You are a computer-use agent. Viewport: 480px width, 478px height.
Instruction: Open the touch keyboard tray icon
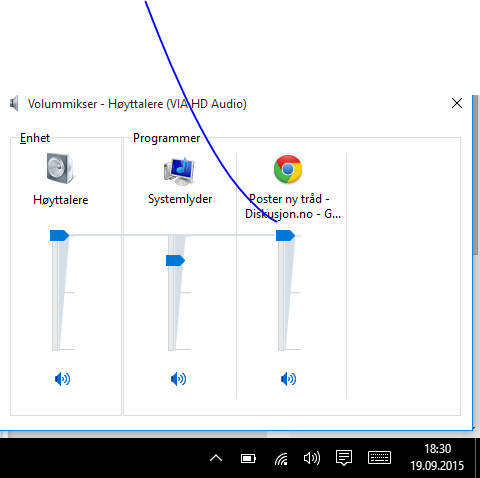point(379,458)
